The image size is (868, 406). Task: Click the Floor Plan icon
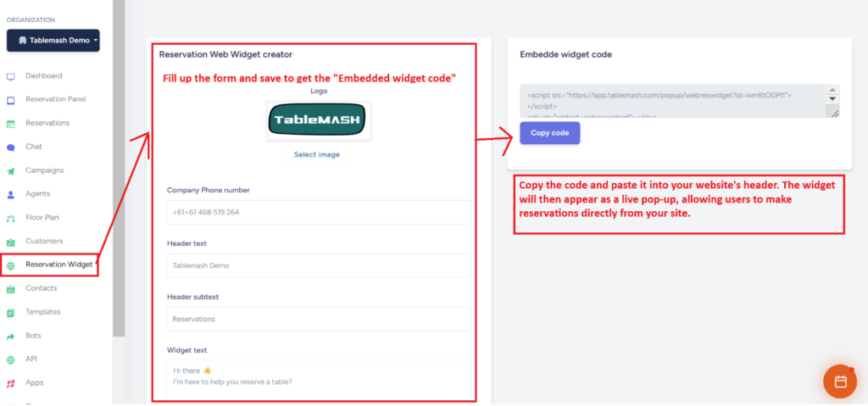point(11,218)
